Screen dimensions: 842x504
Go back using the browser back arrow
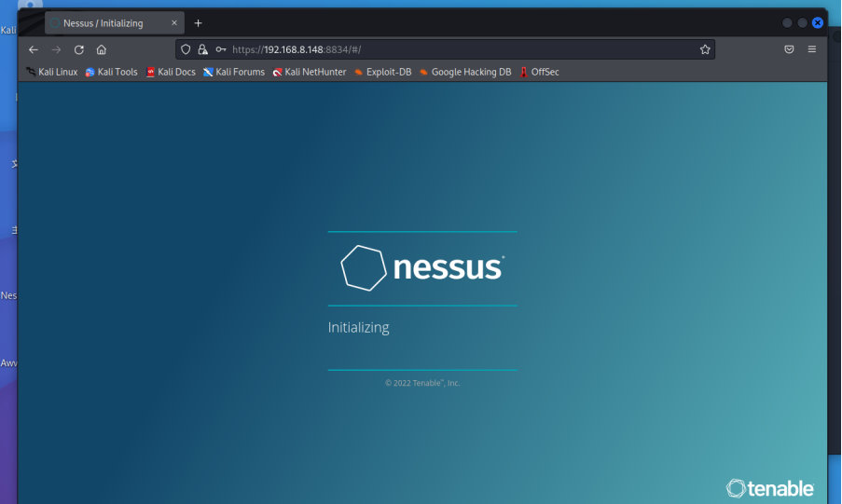(34, 49)
